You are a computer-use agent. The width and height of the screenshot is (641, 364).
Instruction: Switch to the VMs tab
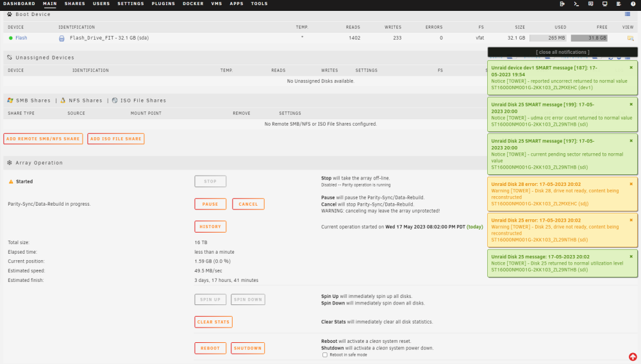pyautogui.click(x=217, y=4)
